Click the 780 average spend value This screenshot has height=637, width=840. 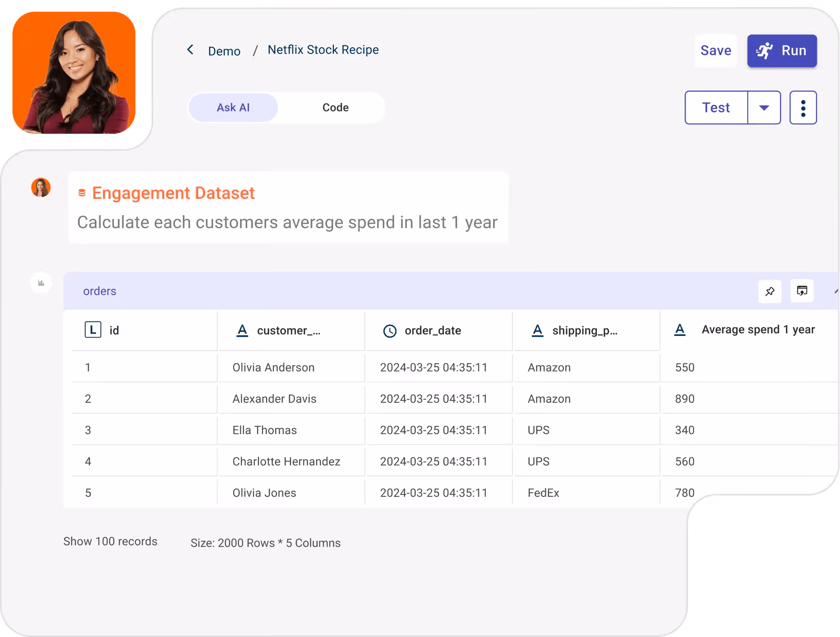point(685,493)
